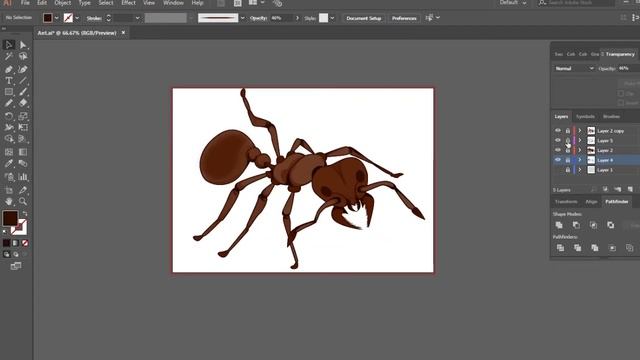Toggle Clip checkbox in Transparency panel

(x=620, y=93)
